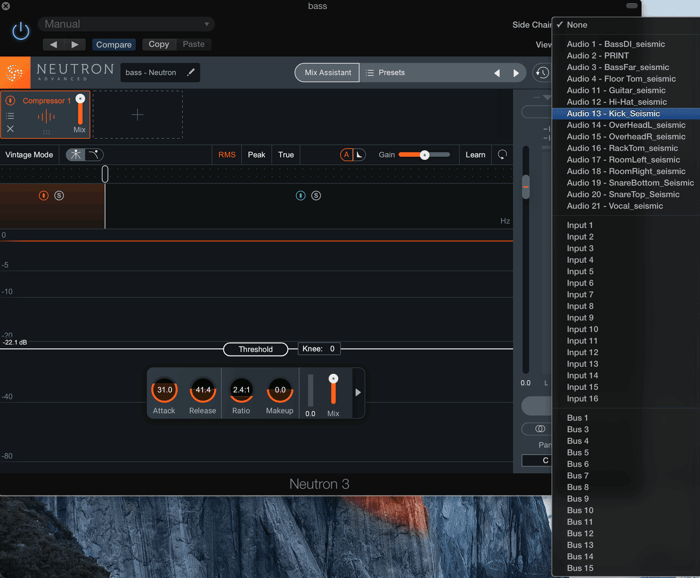Toggle Compressor 1 module power
The height and width of the screenshot is (578, 700).
[x=10, y=100]
